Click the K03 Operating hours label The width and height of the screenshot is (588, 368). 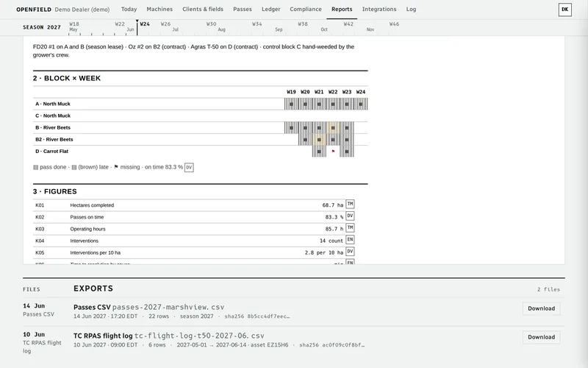point(87,229)
